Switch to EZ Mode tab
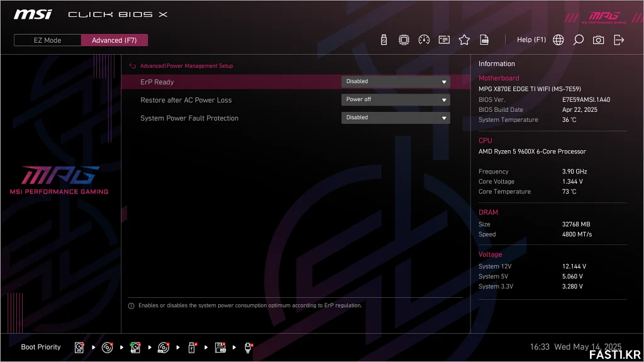 [x=48, y=40]
